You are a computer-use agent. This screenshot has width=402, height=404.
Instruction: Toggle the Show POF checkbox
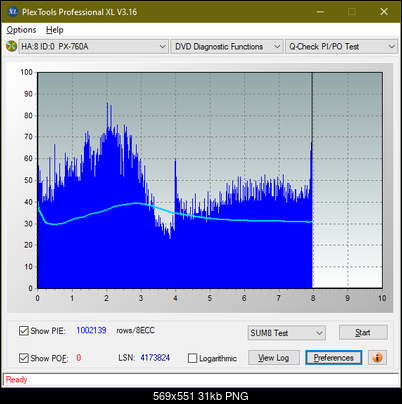pos(24,358)
